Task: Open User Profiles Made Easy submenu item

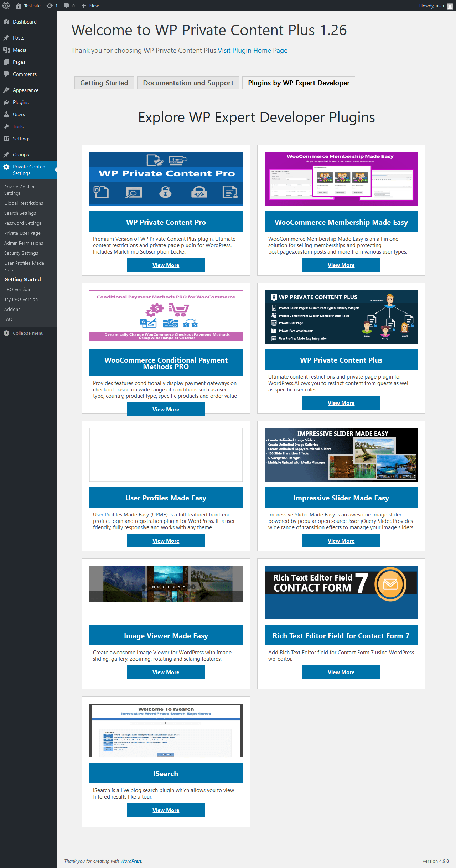Action: coord(24,266)
